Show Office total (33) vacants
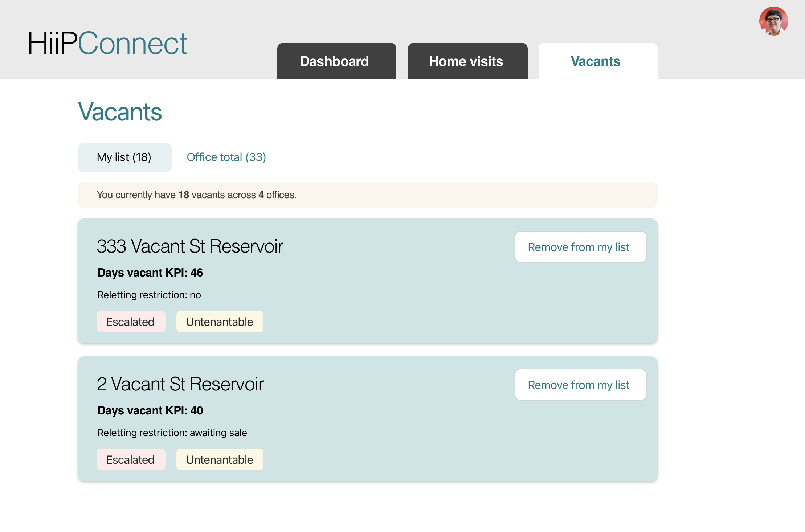Viewport: 805px width, 532px height. click(226, 157)
